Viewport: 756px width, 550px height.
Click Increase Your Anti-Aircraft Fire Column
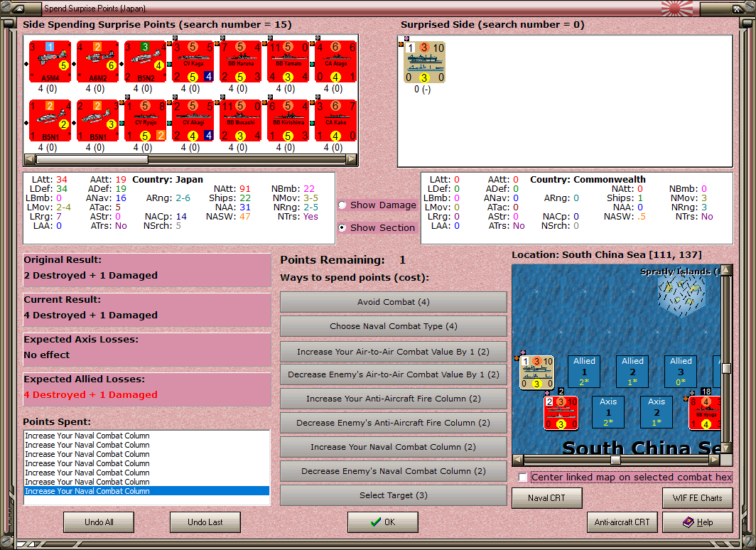point(394,399)
